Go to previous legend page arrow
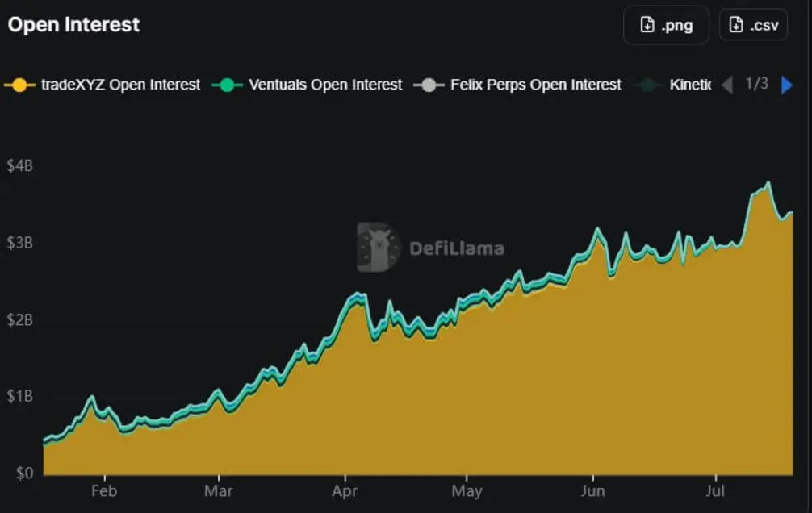 tap(727, 85)
